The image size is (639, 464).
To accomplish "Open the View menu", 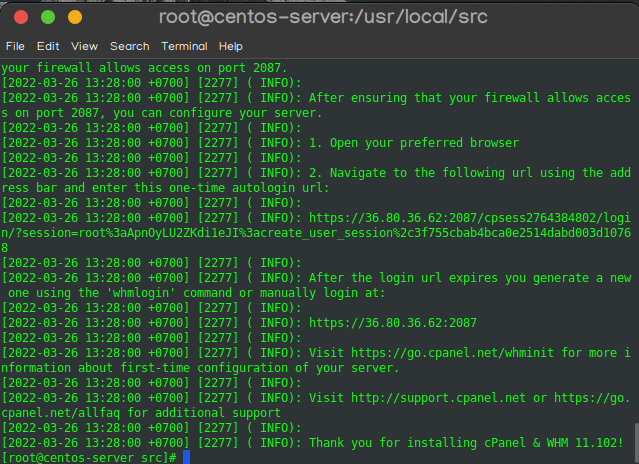I will point(84,46).
